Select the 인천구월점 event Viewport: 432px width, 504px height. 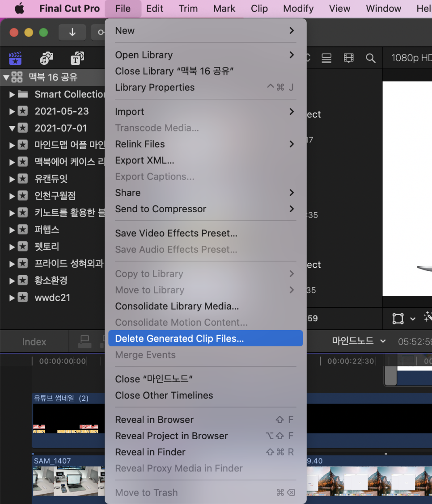(x=55, y=196)
